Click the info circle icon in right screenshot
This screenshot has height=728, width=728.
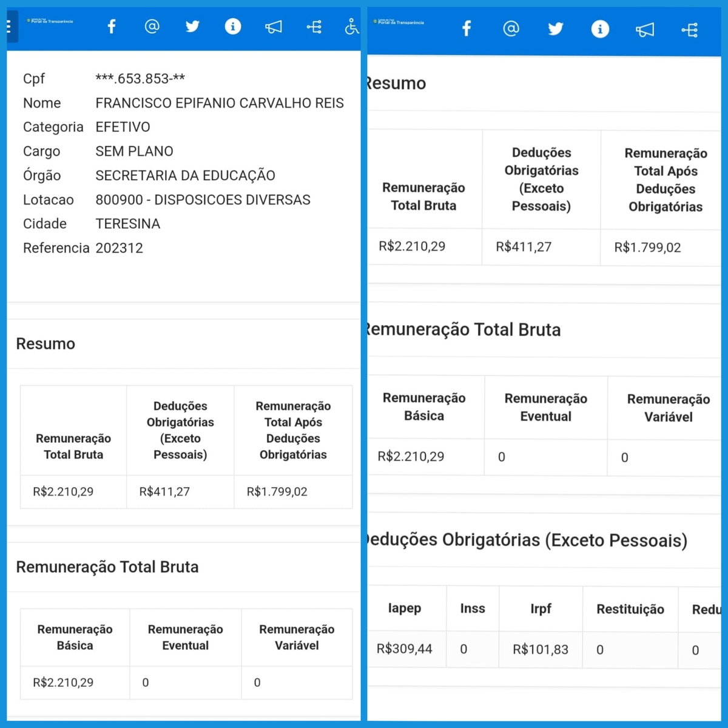tap(600, 29)
